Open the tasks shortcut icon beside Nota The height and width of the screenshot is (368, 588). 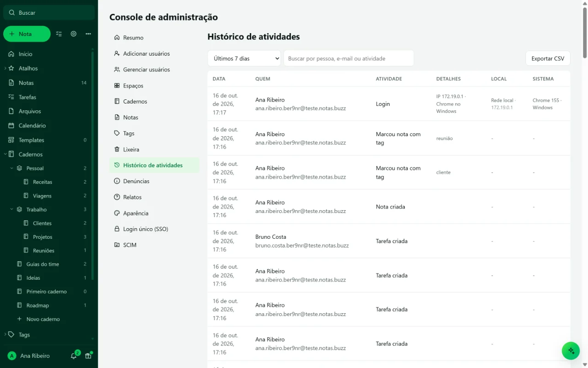tap(59, 34)
